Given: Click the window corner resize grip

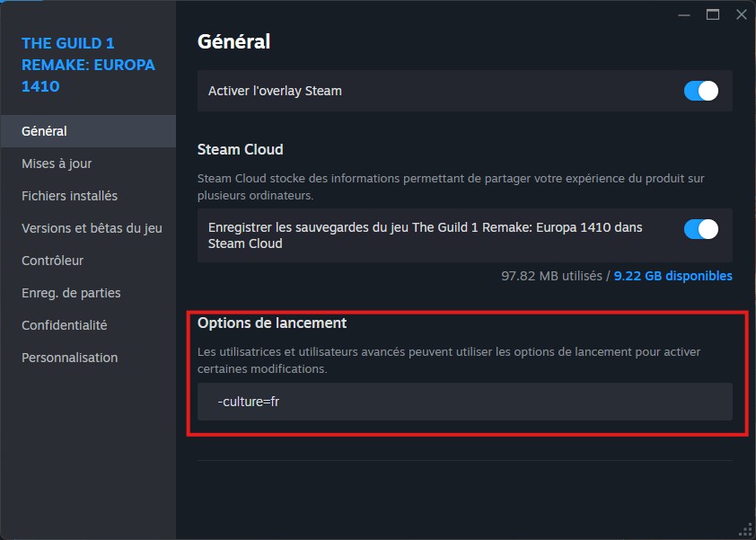Looking at the screenshot, I should 746,530.
